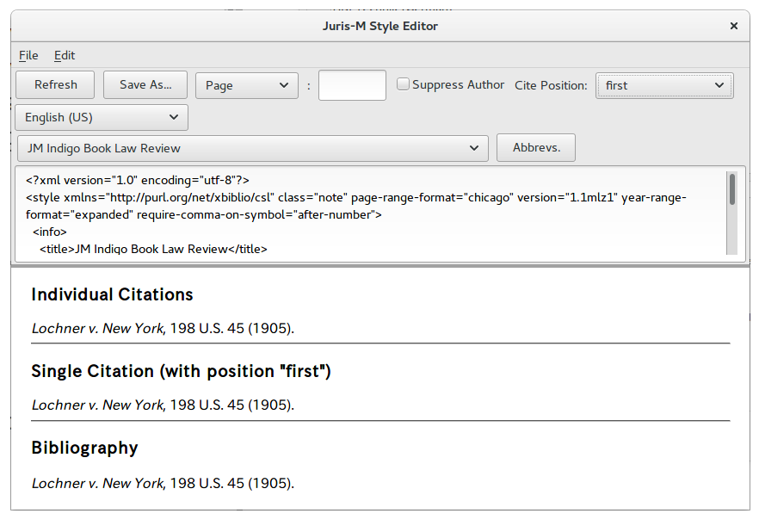The width and height of the screenshot is (759, 532).
Task: Click inside the XML style code editor
Action: 370,214
